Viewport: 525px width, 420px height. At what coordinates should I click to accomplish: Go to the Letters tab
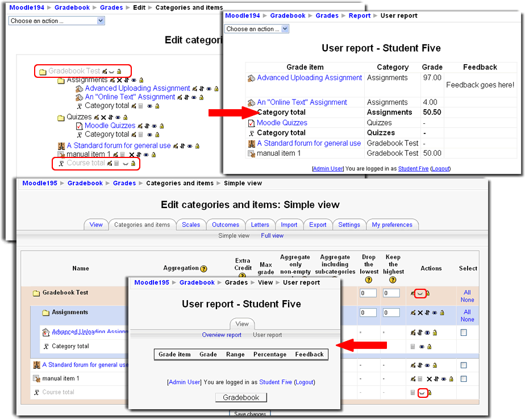tap(260, 224)
